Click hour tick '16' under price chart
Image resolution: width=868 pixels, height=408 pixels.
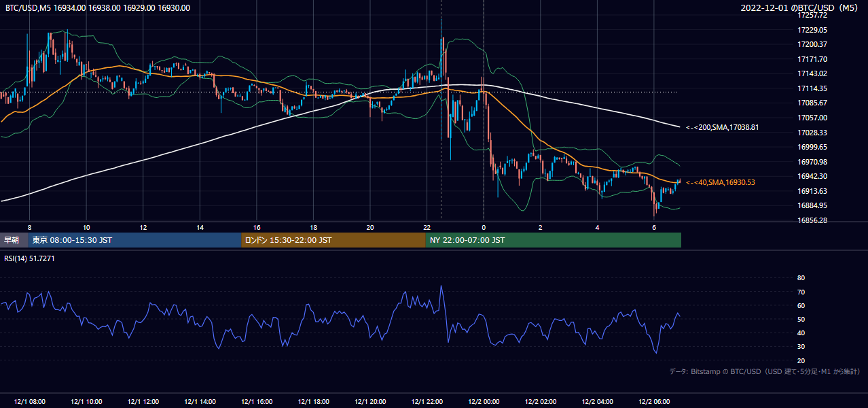(x=257, y=227)
